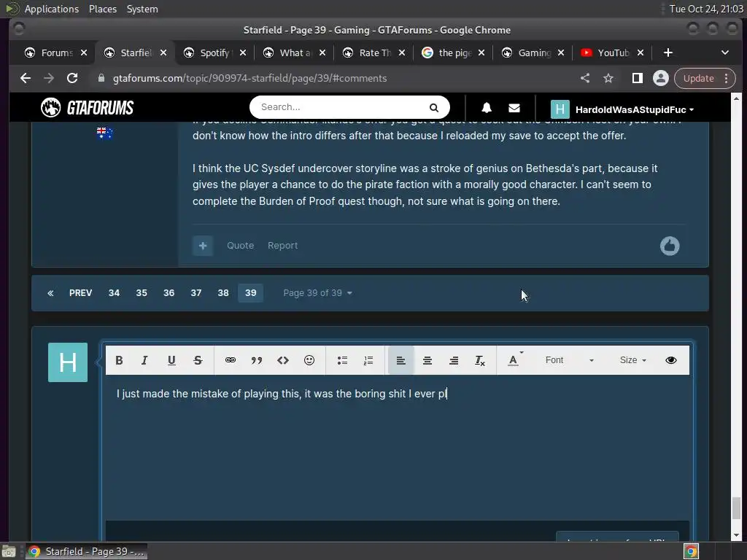
Task: Switch to the YouTube tab
Action: click(x=613, y=52)
